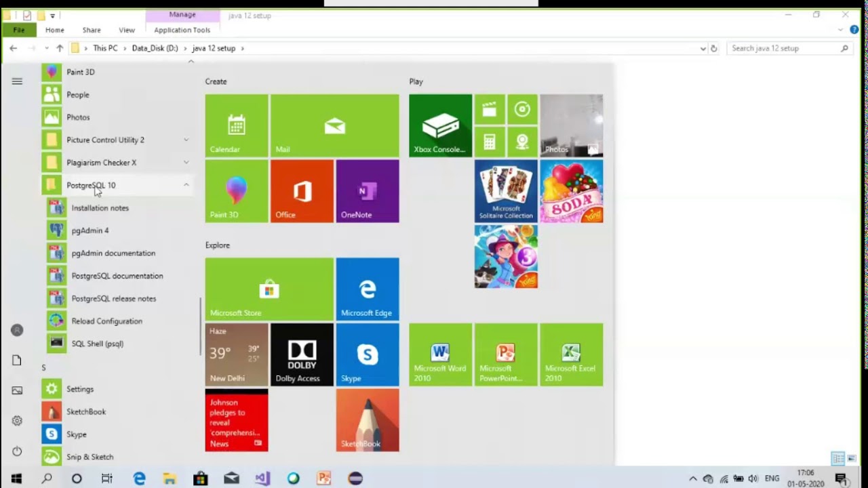Open the Dolby Access tile
The width and height of the screenshot is (868, 488).
coord(302,354)
